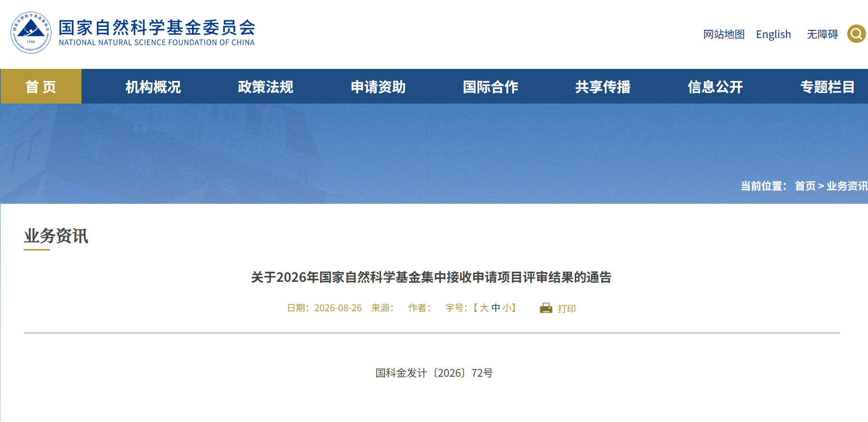Open the 申请资助 menu
The width and height of the screenshot is (868, 422).
(378, 87)
